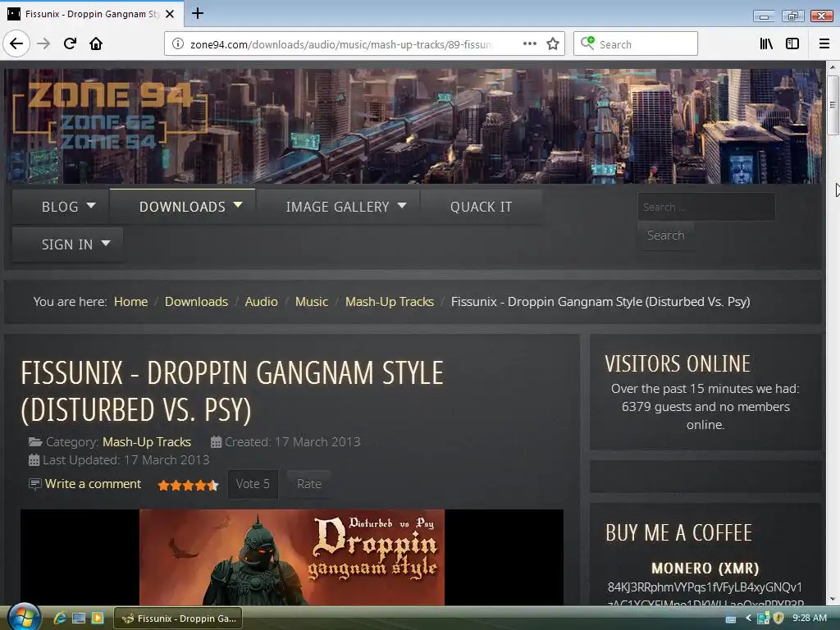Follow the Downloads breadcrumb link
840x630 pixels.
(196, 302)
